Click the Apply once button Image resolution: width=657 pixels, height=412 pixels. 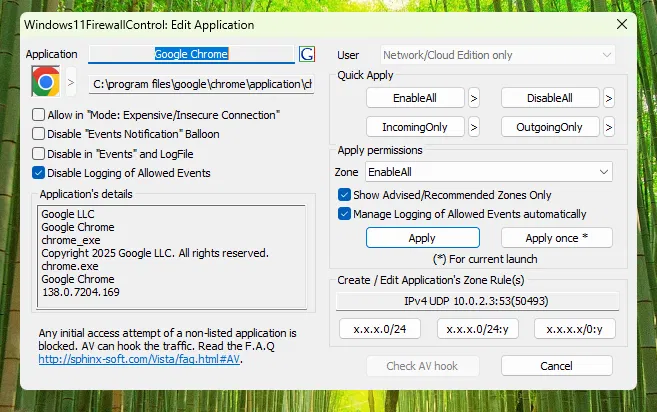[556, 238]
